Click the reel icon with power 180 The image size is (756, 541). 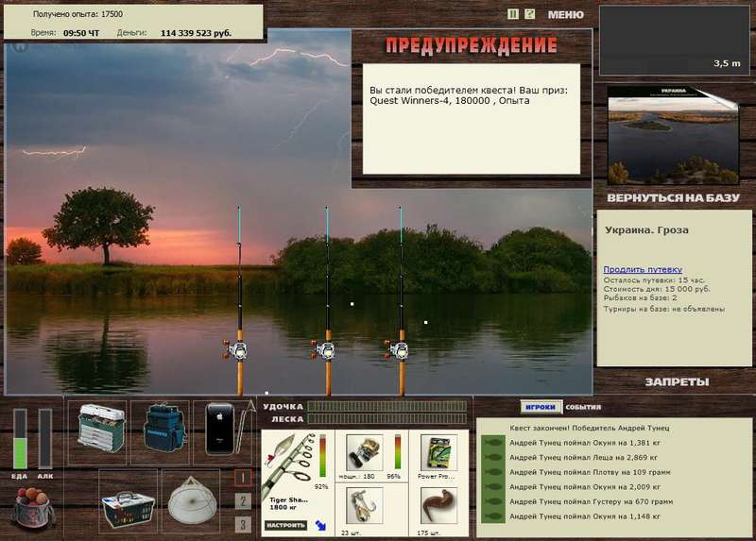coord(365,453)
